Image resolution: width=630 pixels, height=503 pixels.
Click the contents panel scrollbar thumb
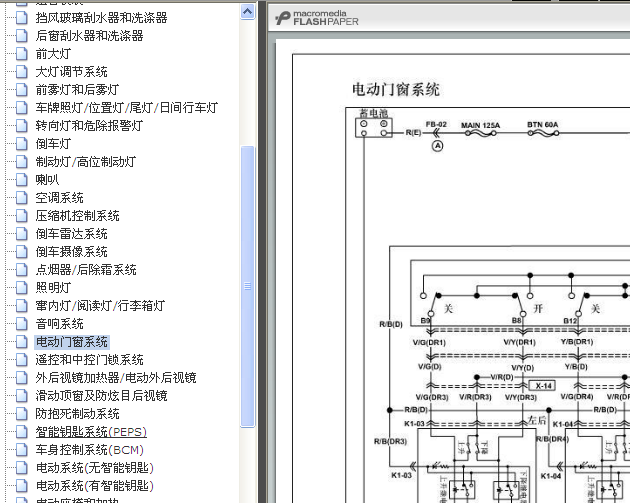(248, 286)
